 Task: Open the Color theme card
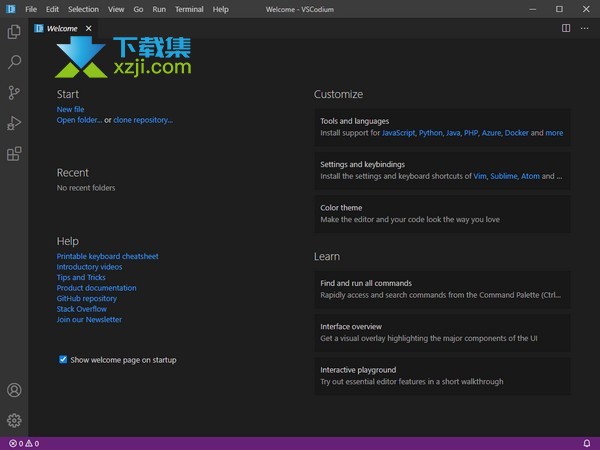[442, 214]
